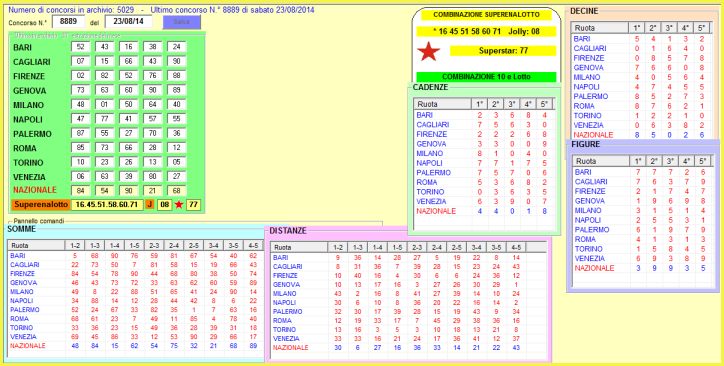Select NAZIONALE row in SOMME table
724x366 pixels.
tap(136, 346)
